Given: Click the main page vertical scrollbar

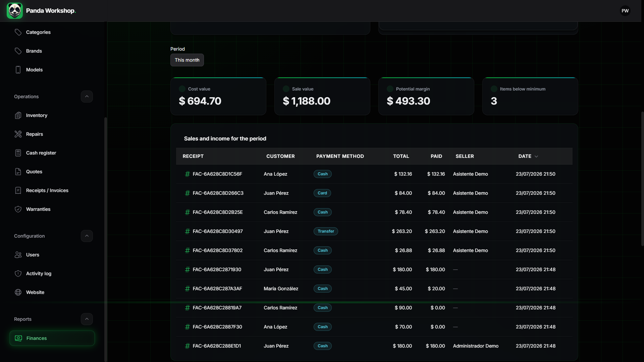Looking at the screenshot, I should 642,179.
